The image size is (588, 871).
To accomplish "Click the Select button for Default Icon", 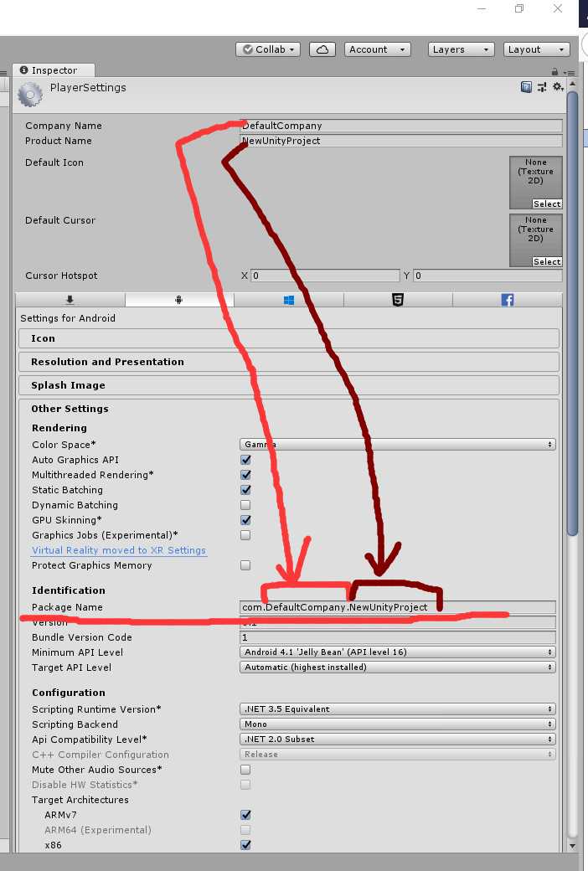I will [x=547, y=204].
